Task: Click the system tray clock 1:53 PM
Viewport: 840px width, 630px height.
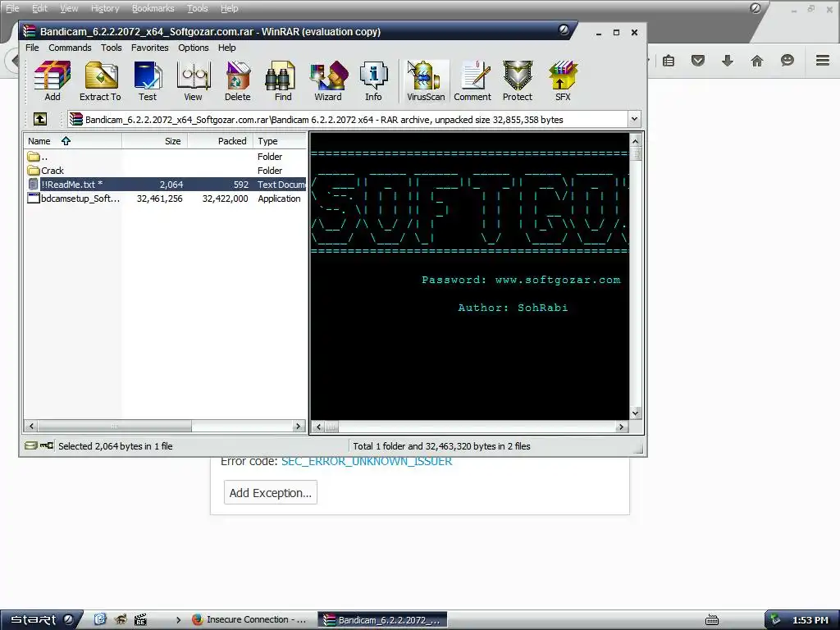Action: pos(810,620)
